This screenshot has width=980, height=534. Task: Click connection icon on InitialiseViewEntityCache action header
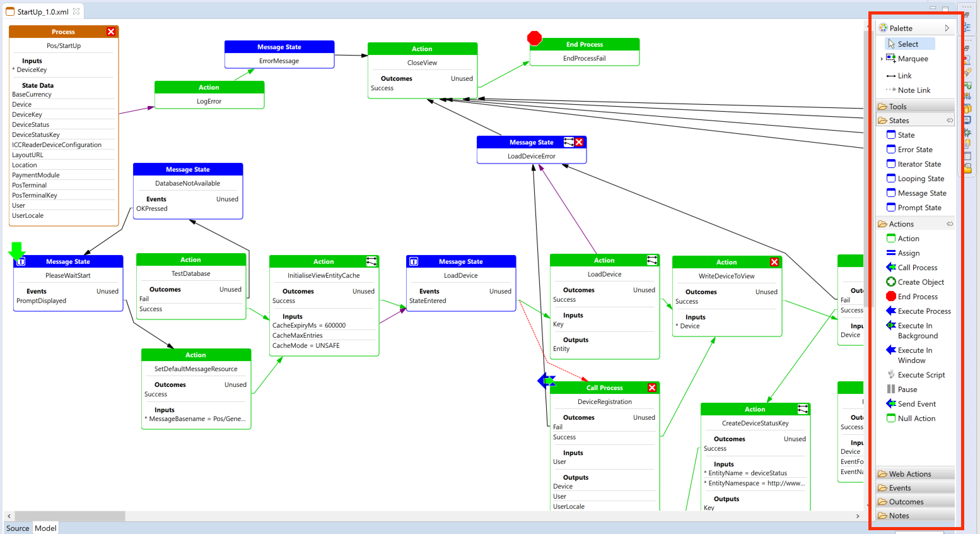coord(371,261)
